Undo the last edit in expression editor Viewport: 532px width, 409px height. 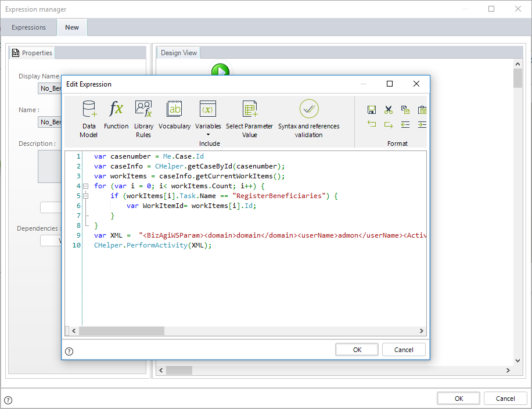tap(372, 124)
